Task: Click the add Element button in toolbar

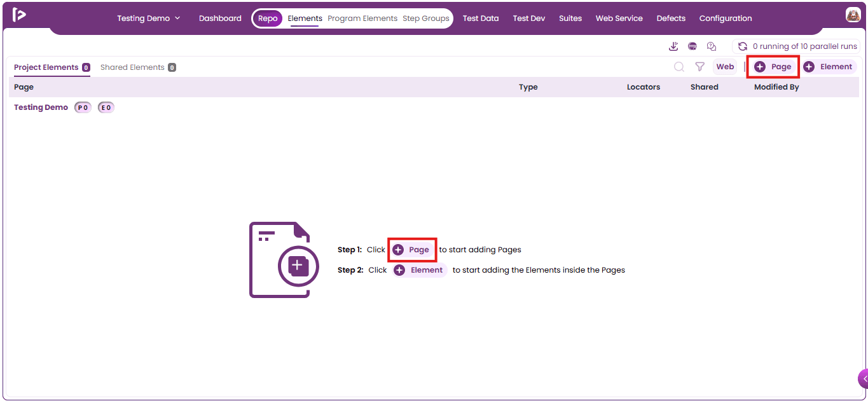Action: point(829,67)
